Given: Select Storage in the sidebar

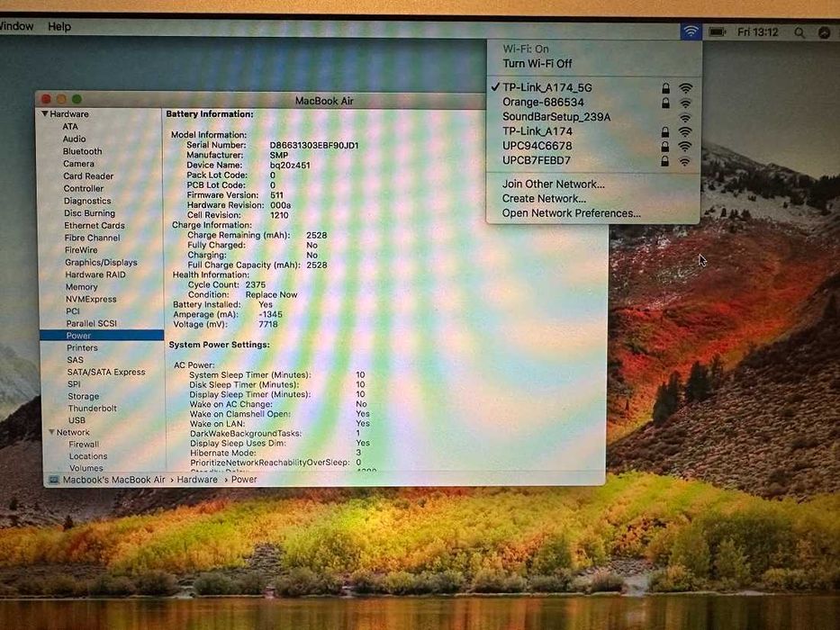Looking at the screenshot, I should pos(84,396).
